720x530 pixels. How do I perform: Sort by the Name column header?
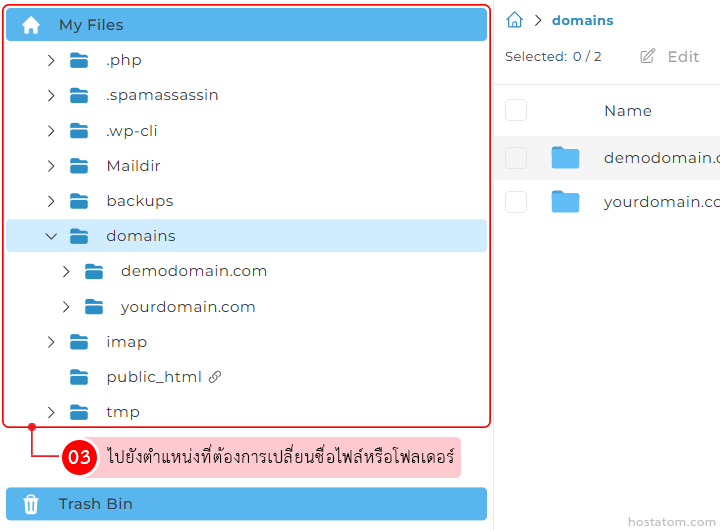point(627,111)
